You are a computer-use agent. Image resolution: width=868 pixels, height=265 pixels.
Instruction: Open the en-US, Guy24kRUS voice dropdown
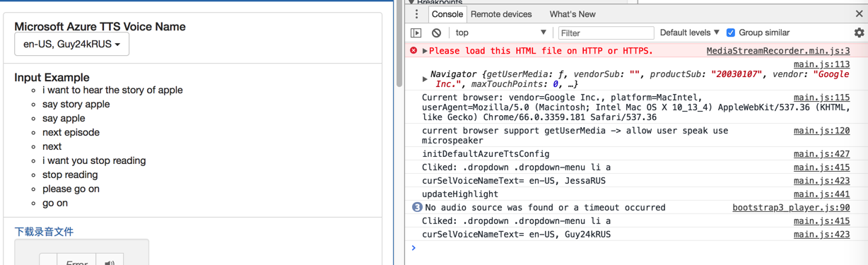[x=71, y=44]
